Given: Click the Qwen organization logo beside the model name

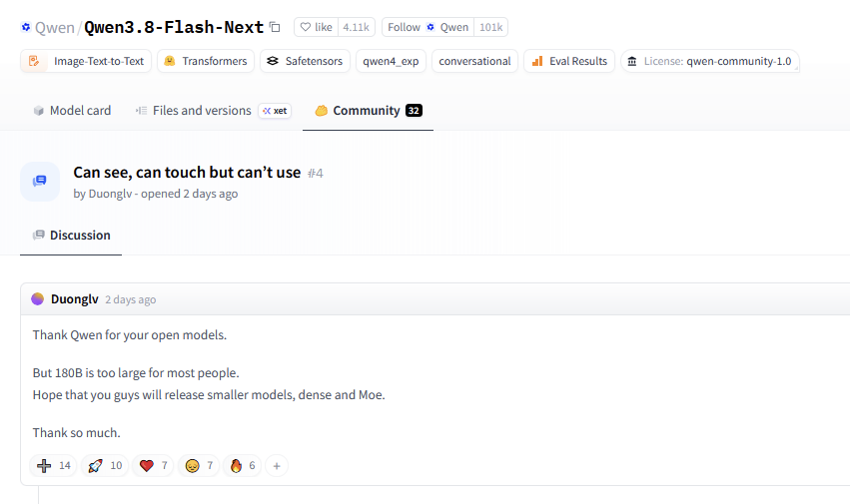Looking at the screenshot, I should click(26, 27).
